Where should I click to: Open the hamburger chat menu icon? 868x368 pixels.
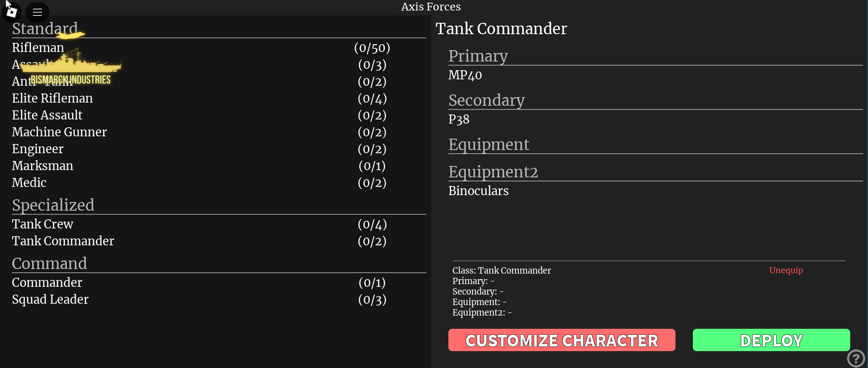37,12
